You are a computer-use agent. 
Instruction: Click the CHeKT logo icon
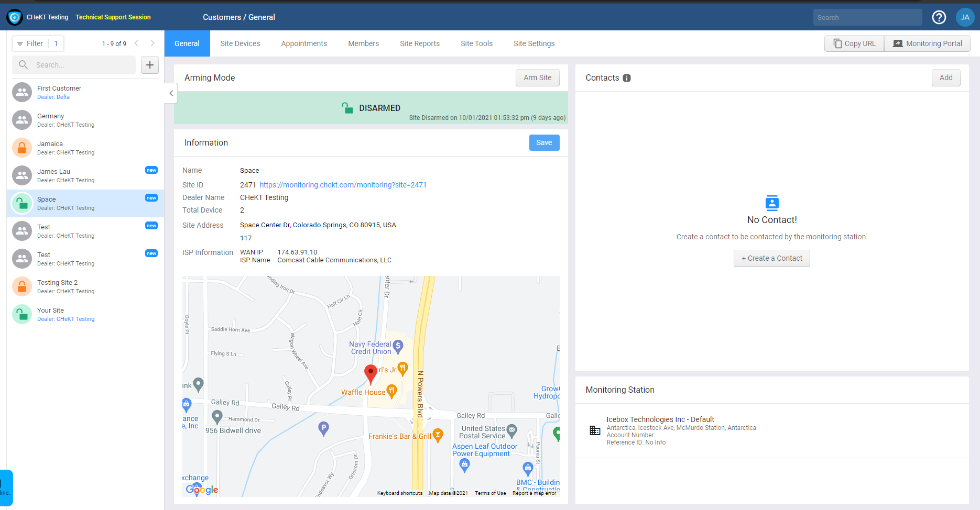(15, 17)
